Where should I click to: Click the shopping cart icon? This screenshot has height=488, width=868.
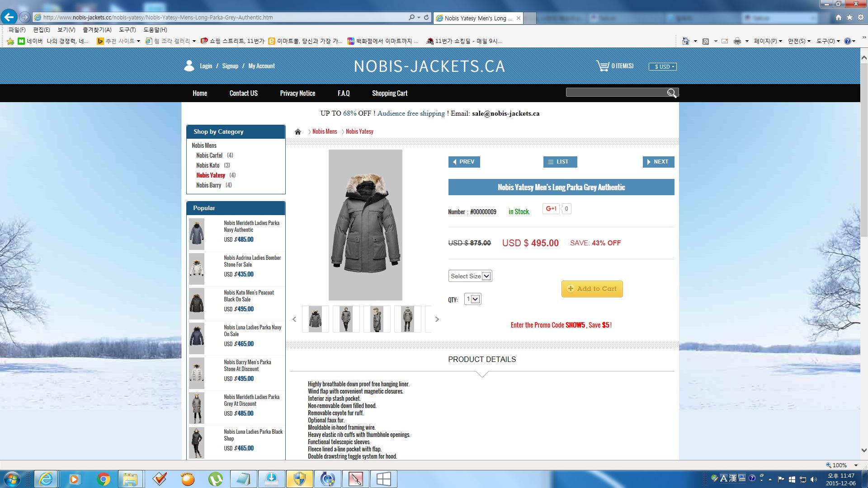[x=602, y=66]
